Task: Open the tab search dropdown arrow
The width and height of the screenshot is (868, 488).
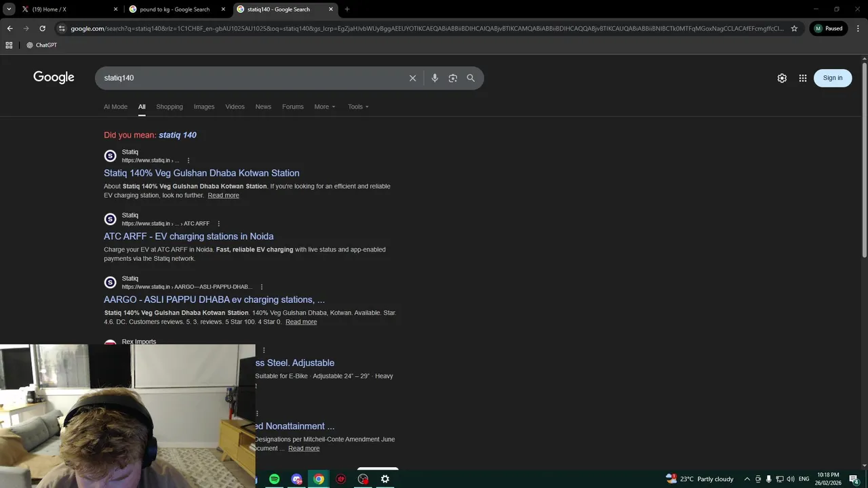Action: click(9, 9)
